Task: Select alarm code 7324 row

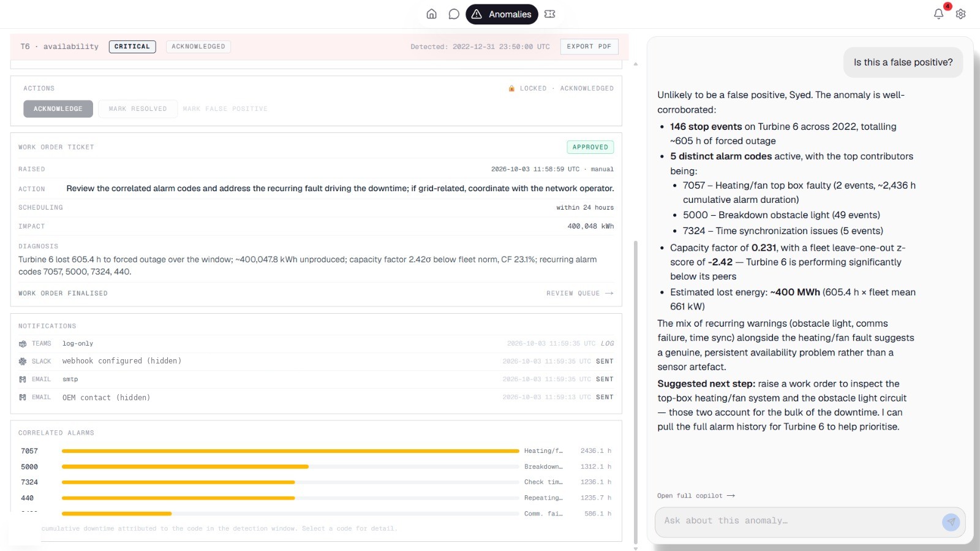Action: click(316, 482)
